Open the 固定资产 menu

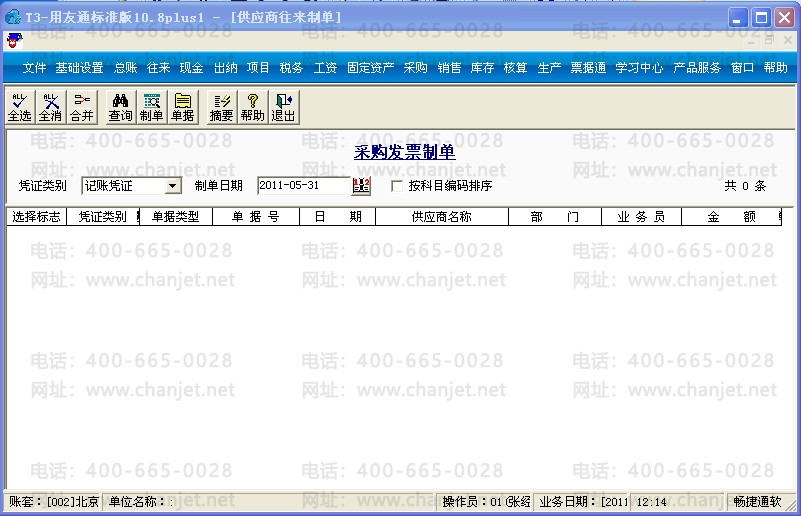coord(370,67)
